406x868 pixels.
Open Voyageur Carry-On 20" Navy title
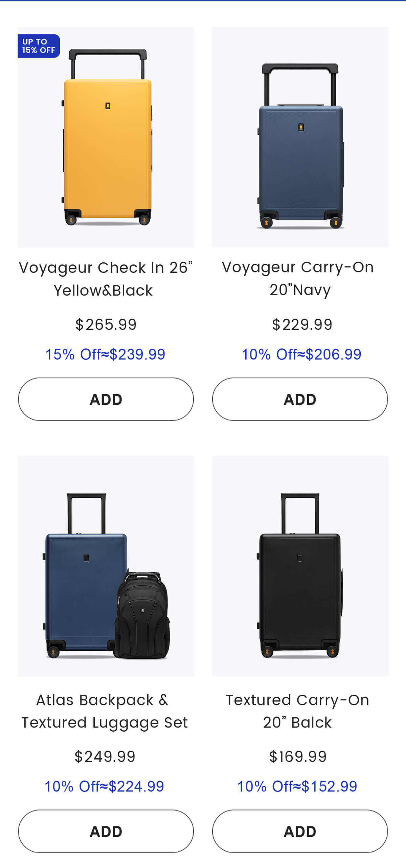[298, 278]
